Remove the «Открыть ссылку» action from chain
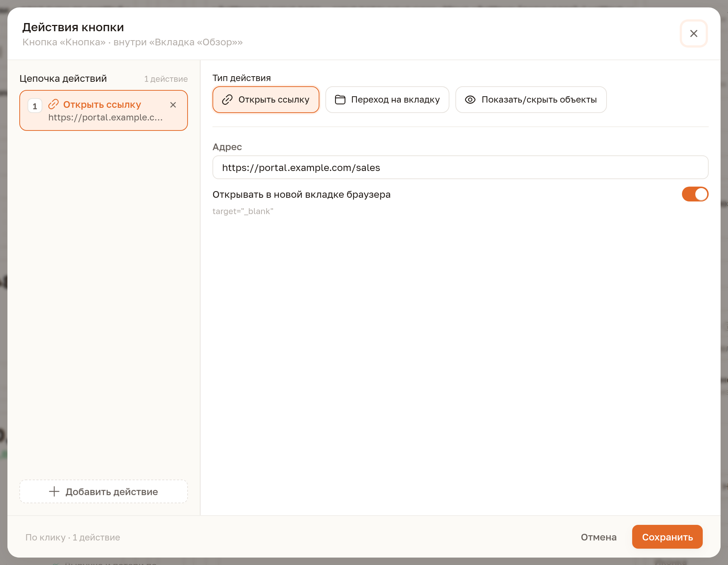728x565 pixels. pyautogui.click(x=173, y=105)
